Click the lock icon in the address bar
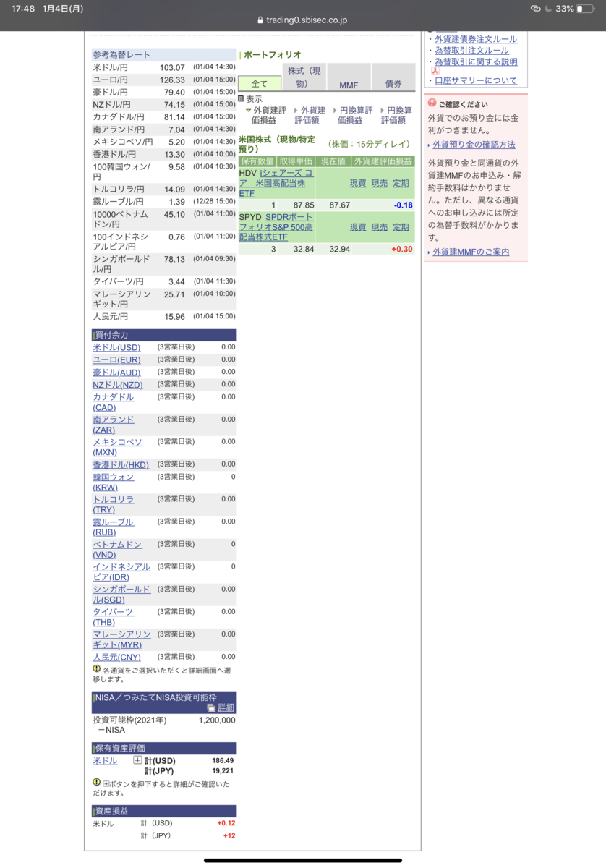Image resolution: width=606 pixels, height=868 pixels. click(261, 20)
